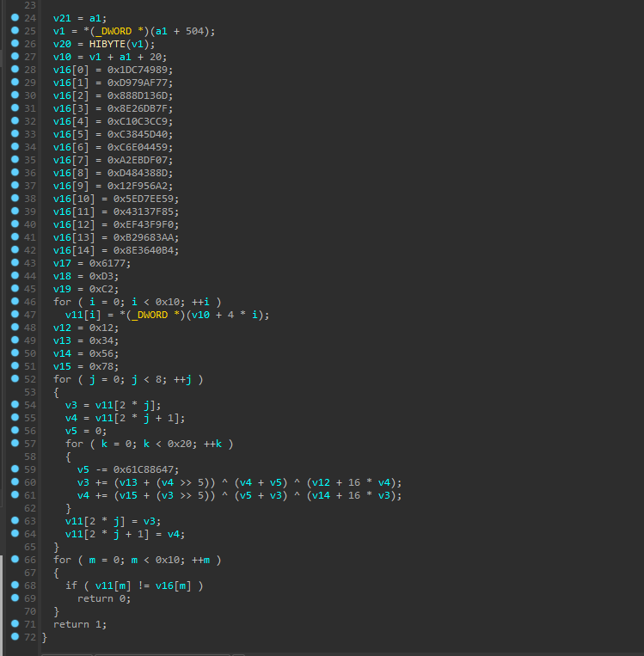Click the blue dot beside line 46
This screenshot has height=656, width=644.
[x=15, y=302]
